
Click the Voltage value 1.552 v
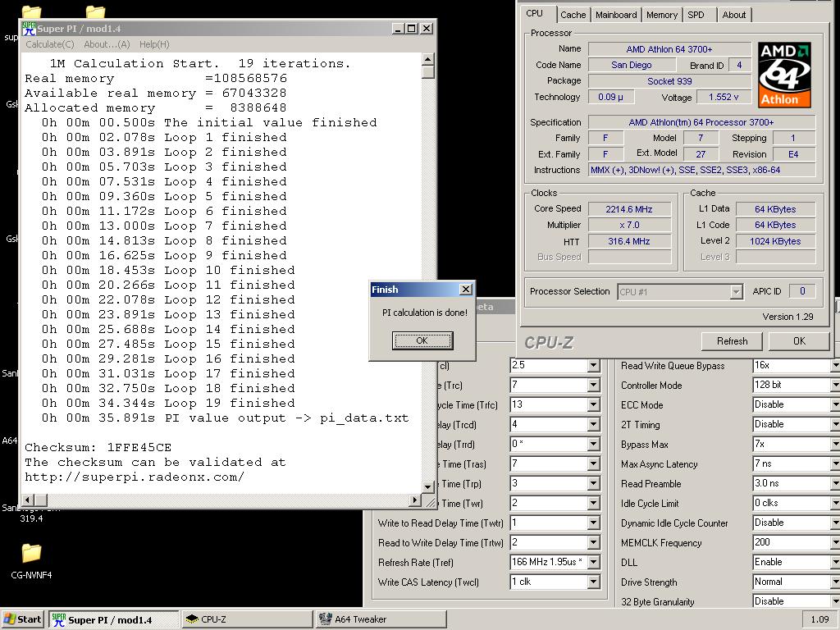click(x=724, y=97)
